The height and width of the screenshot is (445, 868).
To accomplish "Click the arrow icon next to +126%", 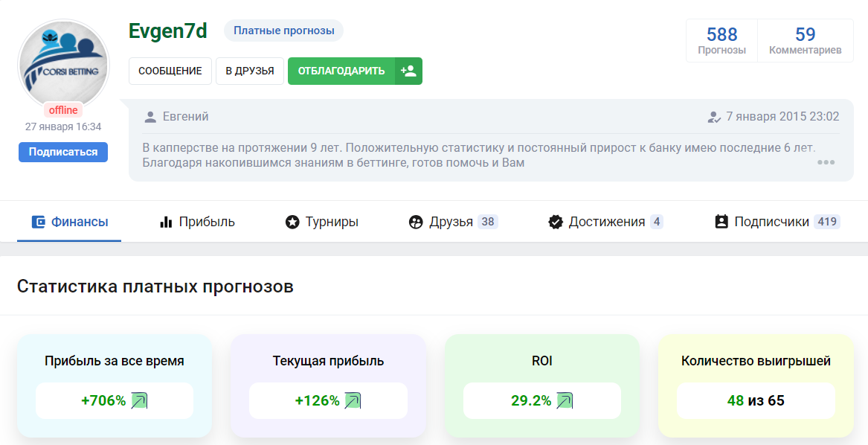I will (353, 401).
